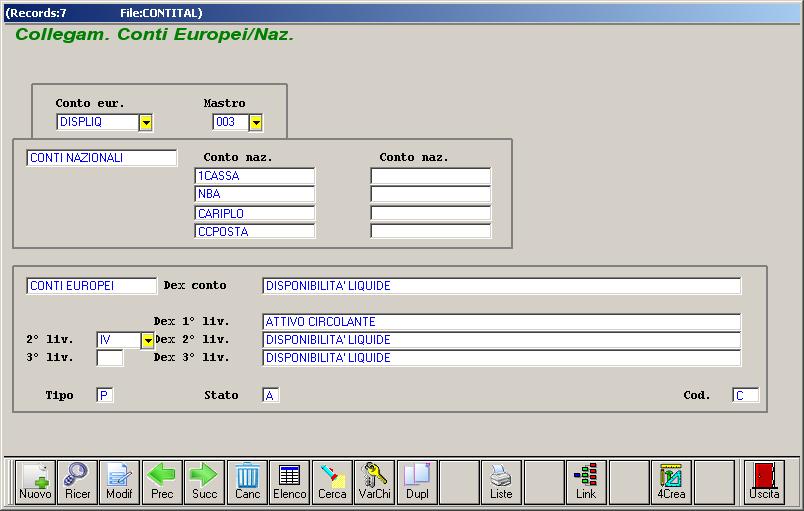Viewport: 804px width, 511px height.
Task: Click the empty Conto naz. field beside CARIPLO
Action: pyautogui.click(x=431, y=213)
